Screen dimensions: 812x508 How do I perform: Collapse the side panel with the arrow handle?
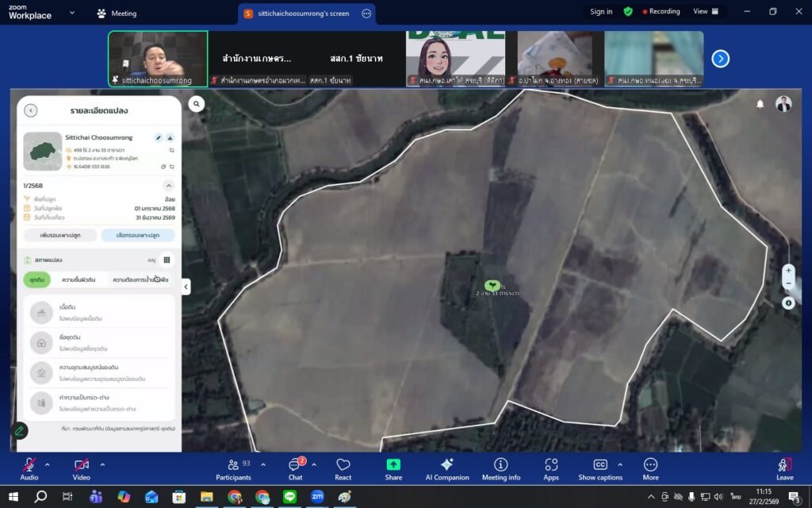click(186, 287)
